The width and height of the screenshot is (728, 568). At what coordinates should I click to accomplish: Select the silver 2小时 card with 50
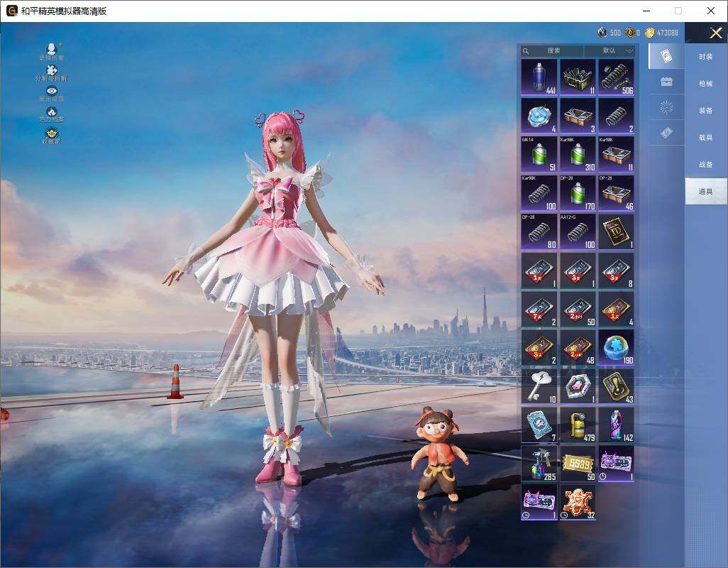click(x=578, y=310)
